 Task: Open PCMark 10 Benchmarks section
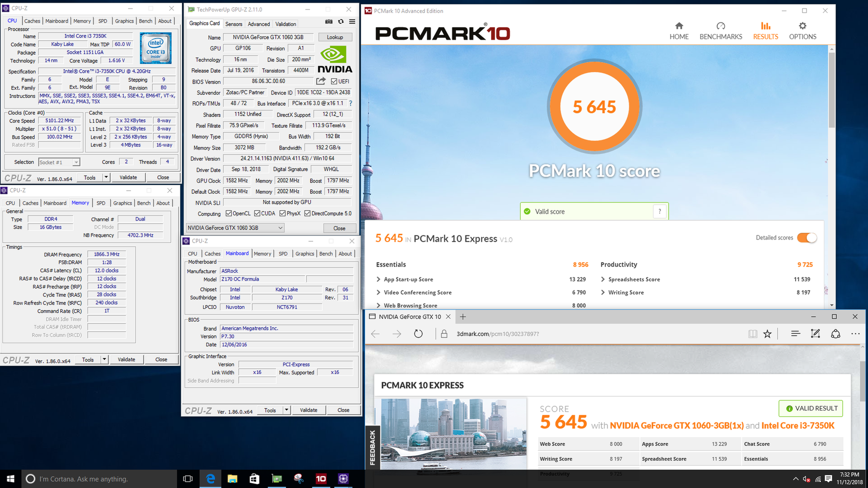[x=721, y=31]
